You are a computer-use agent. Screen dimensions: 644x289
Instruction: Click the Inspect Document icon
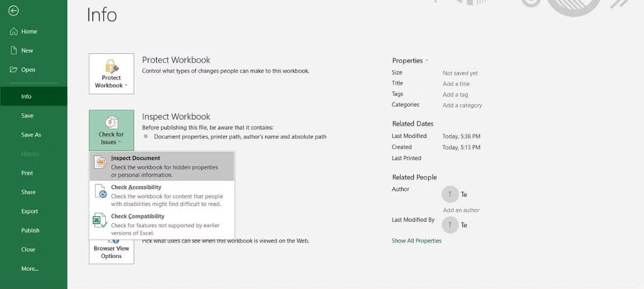pyautogui.click(x=100, y=162)
